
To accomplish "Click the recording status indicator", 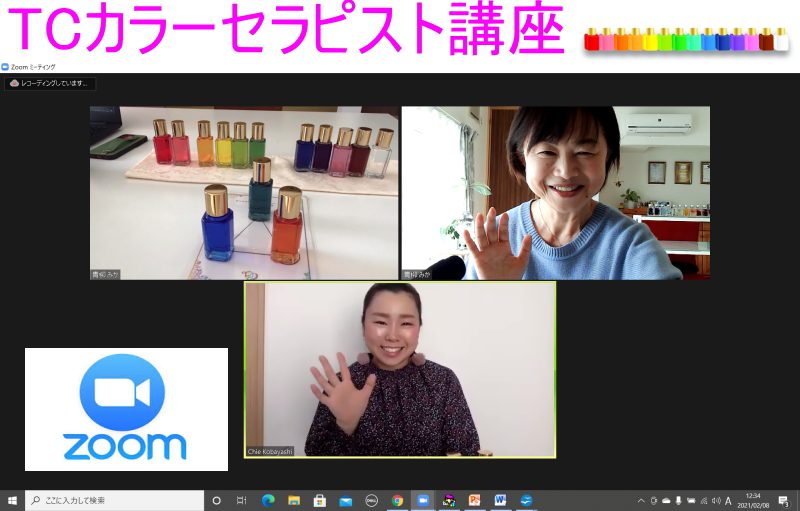I will click(x=50, y=83).
